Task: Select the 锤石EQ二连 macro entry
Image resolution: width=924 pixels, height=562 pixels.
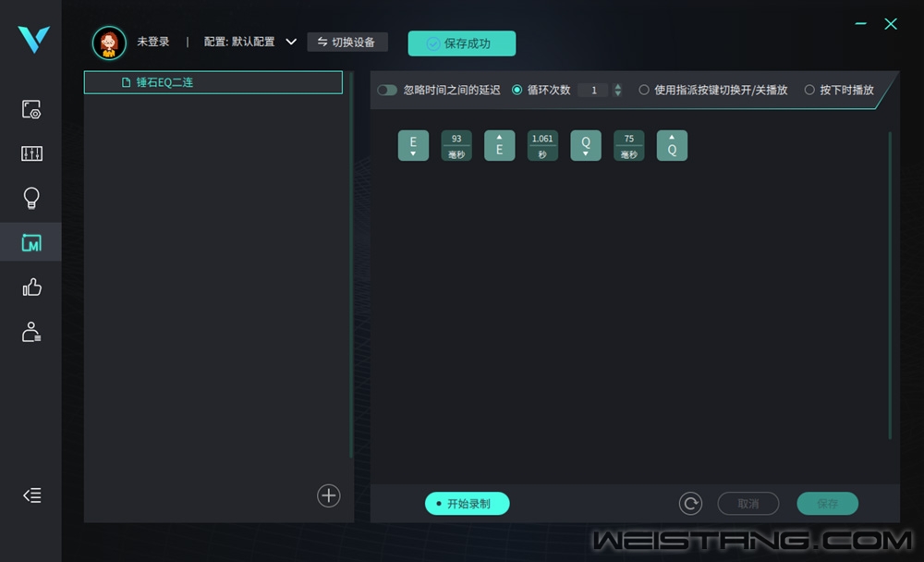Action: (213, 82)
